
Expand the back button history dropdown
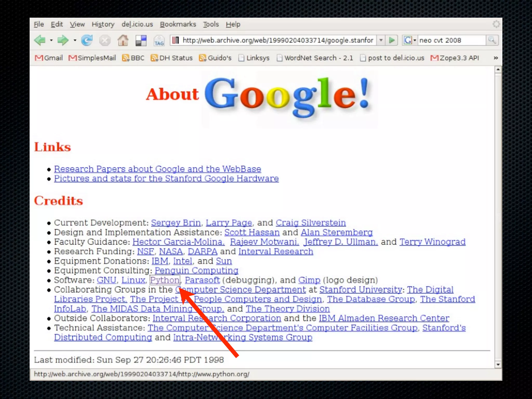point(51,40)
